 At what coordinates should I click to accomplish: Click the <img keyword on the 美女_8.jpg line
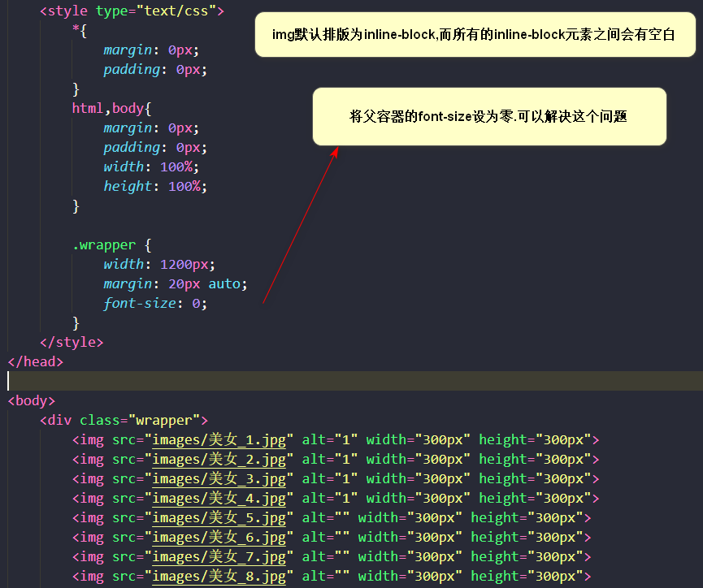point(88,576)
